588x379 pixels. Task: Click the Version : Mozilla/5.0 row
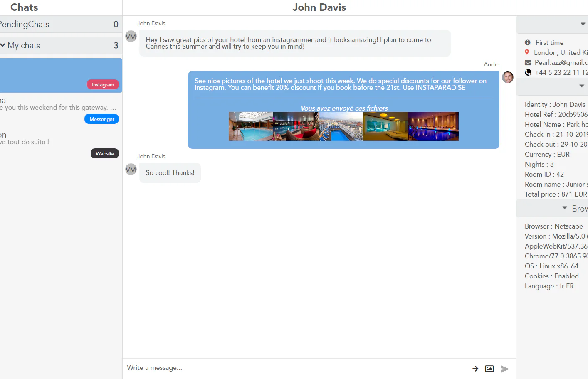(556, 236)
